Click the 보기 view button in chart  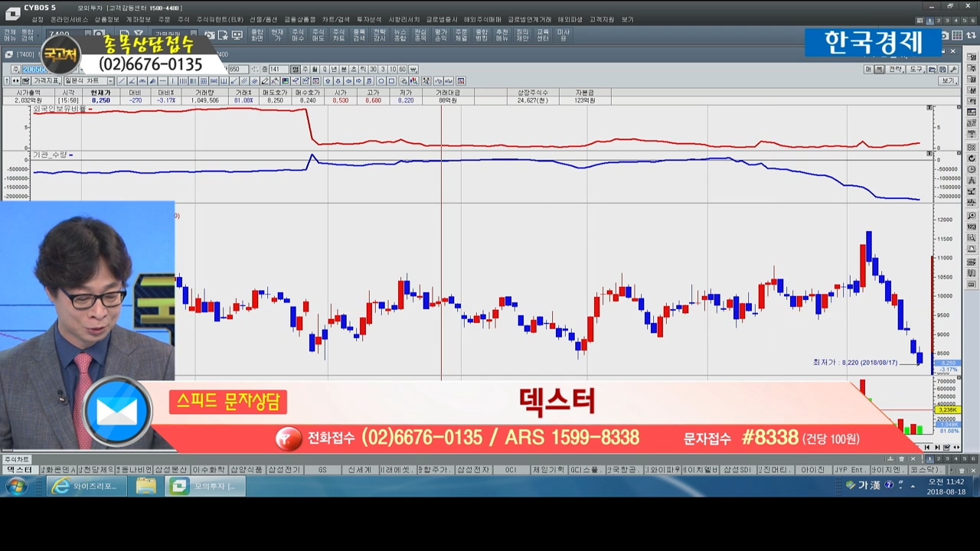tap(949, 81)
